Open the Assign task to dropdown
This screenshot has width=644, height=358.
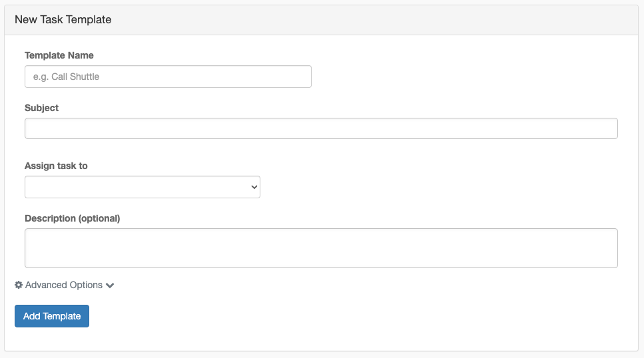(142, 187)
